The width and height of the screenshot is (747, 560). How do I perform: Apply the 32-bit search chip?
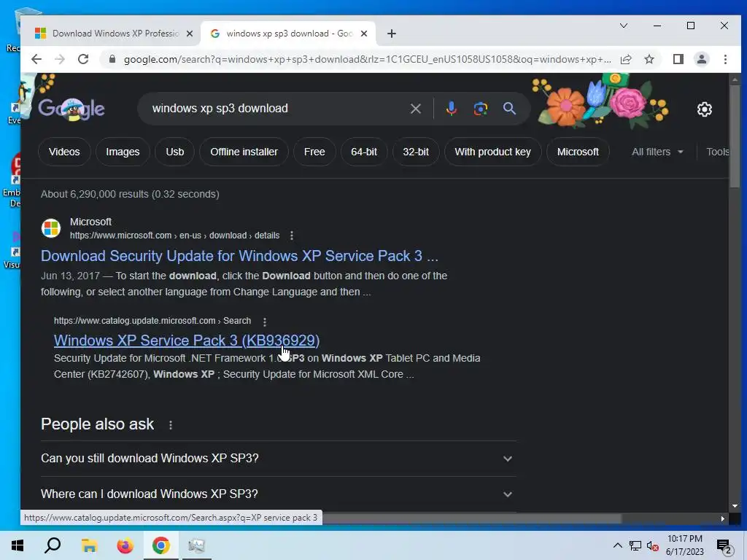tap(416, 152)
